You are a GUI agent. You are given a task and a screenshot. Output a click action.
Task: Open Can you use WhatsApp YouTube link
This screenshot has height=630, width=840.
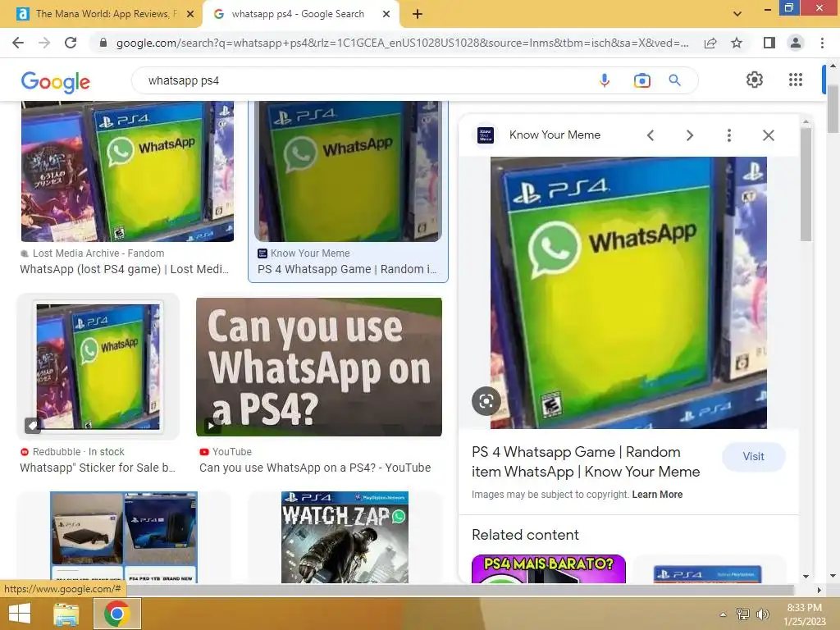[x=315, y=468]
